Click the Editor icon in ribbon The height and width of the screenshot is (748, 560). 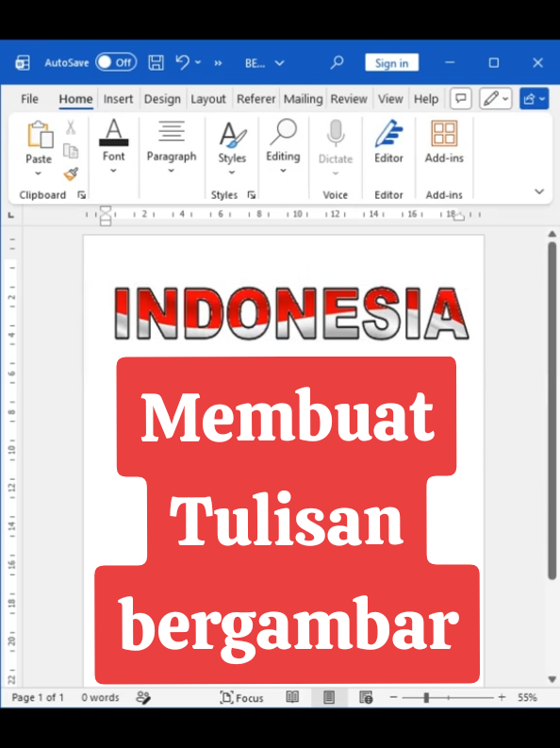coord(388,134)
